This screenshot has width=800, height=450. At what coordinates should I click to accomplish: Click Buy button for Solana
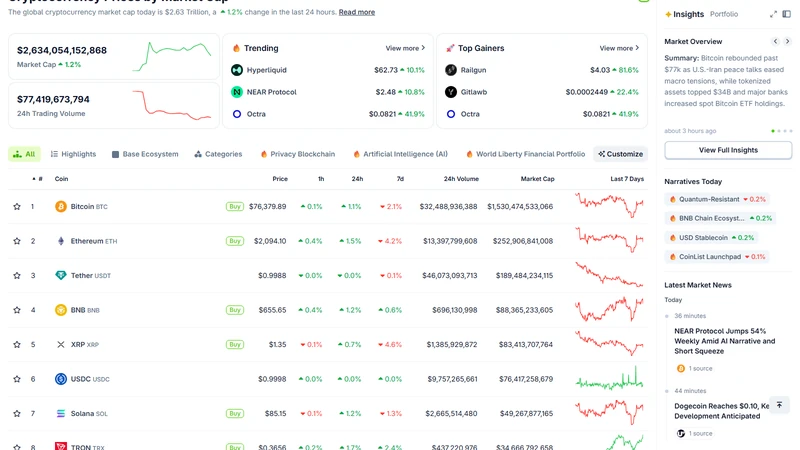[235, 413]
